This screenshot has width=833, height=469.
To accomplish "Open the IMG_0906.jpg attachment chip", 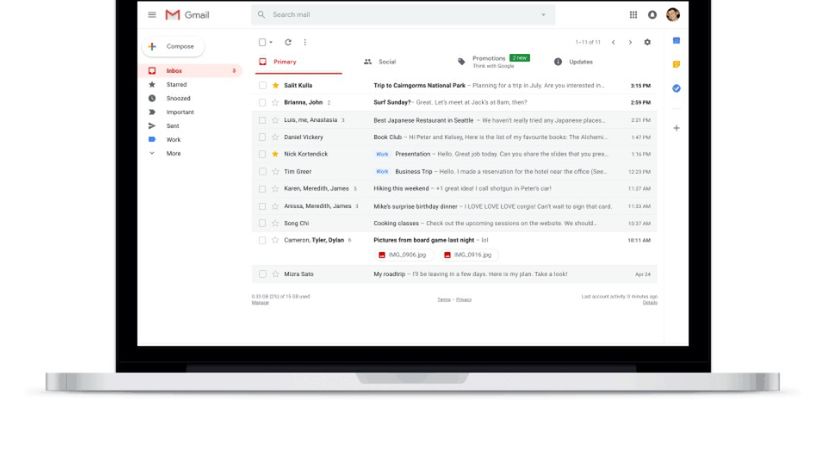I will 402,255.
